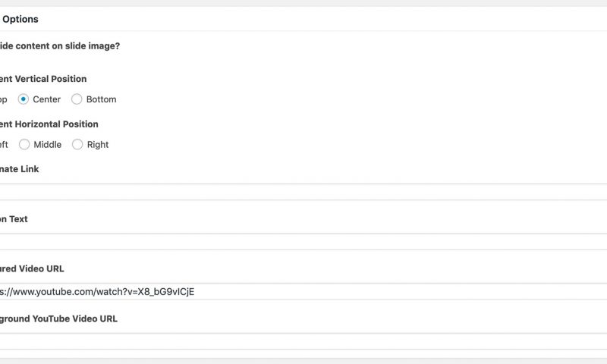Click the partially visible Left option label
The width and height of the screenshot is (607, 364).
(x=4, y=145)
